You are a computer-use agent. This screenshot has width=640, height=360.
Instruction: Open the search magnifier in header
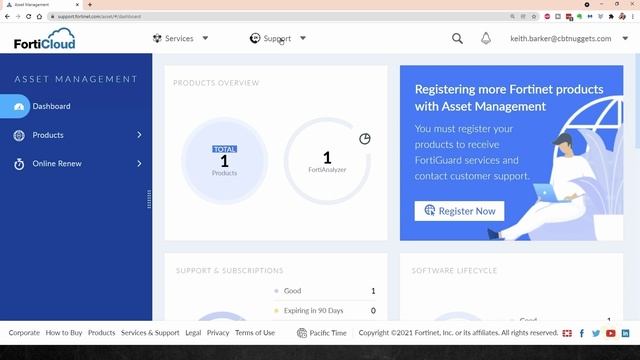click(457, 38)
